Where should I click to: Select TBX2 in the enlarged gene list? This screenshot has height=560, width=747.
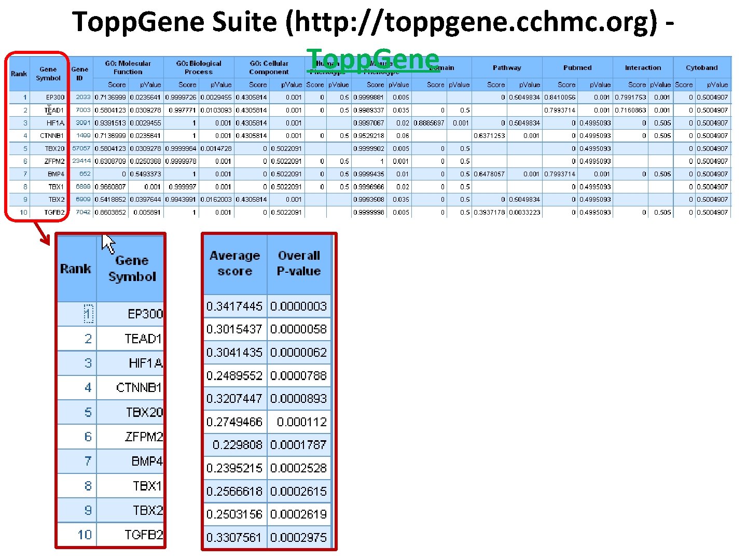[148, 510]
